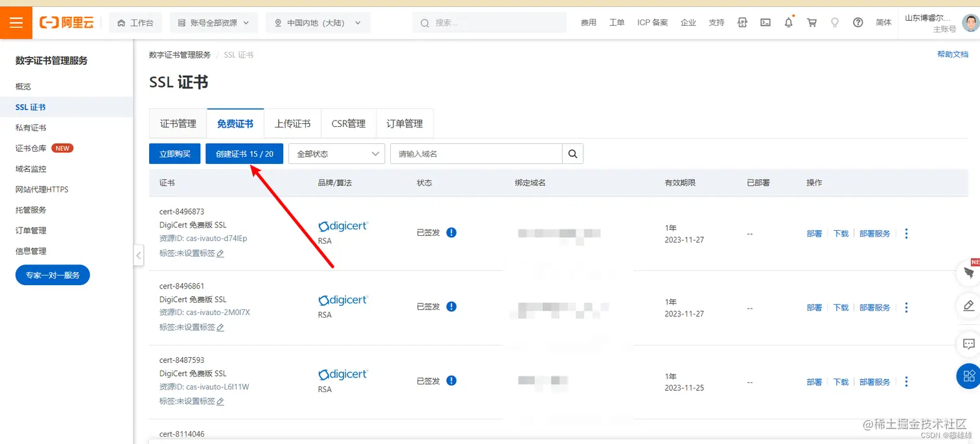Click the lightbulb suggestion icon
980x444 pixels.
click(835, 22)
